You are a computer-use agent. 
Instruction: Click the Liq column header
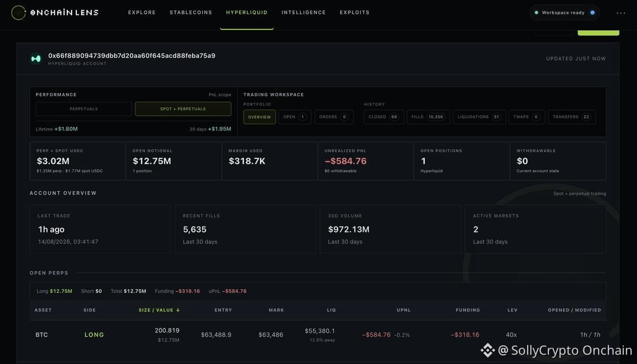330,310
